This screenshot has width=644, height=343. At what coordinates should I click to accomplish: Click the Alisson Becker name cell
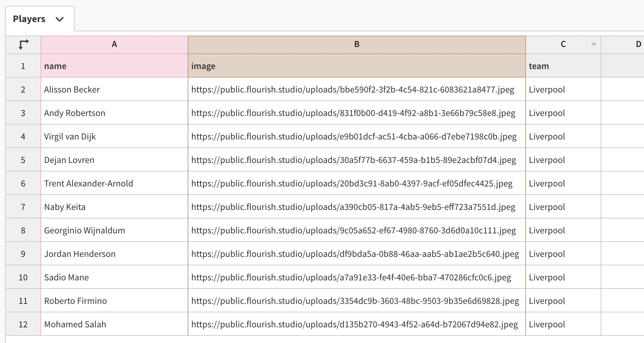tap(114, 89)
